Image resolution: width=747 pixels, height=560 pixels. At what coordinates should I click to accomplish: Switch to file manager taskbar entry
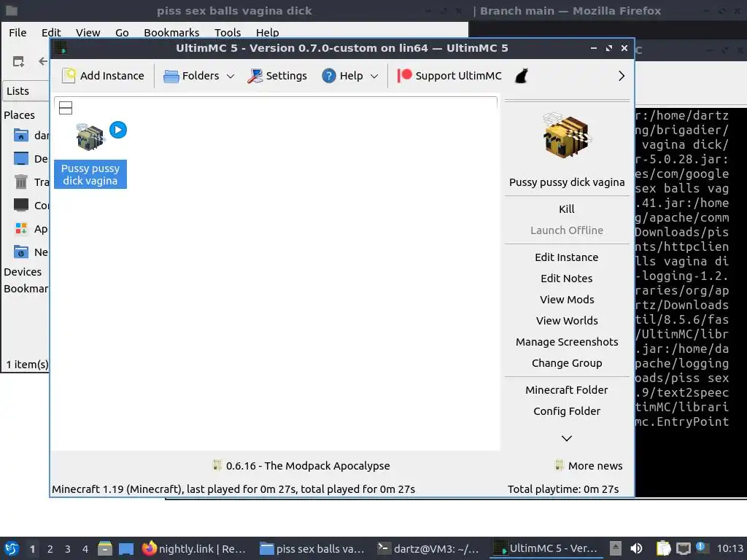(312, 548)
